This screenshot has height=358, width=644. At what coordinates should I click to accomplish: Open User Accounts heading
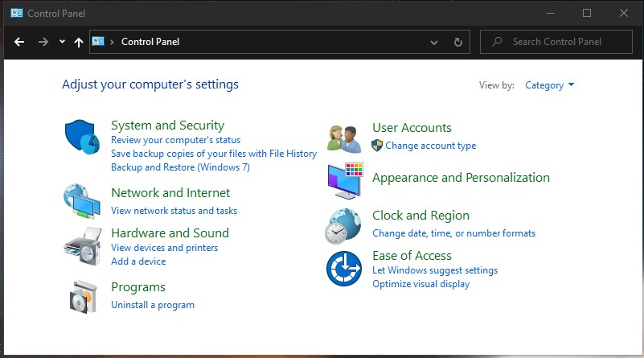(412, 128)
